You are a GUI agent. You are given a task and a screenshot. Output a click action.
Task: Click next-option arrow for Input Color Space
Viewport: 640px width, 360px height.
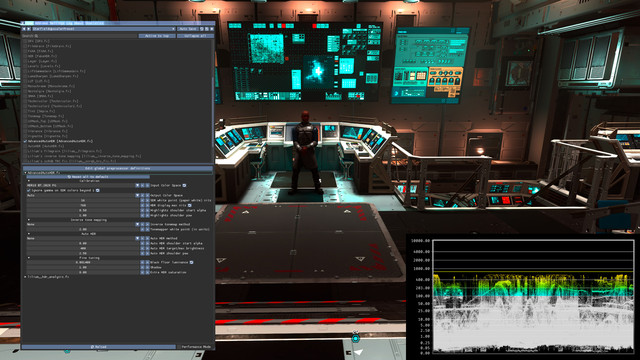tap(148, 185)
